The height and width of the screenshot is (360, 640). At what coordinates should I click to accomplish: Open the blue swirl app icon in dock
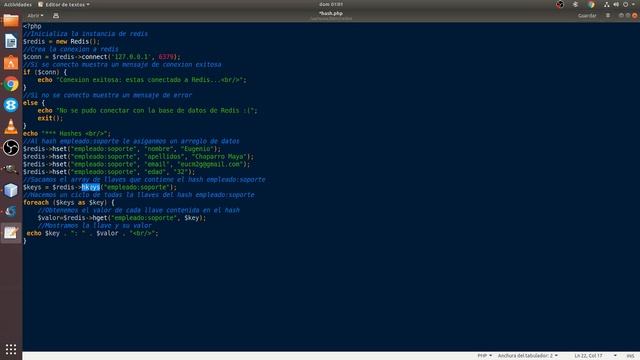click(x=11, y=211)
